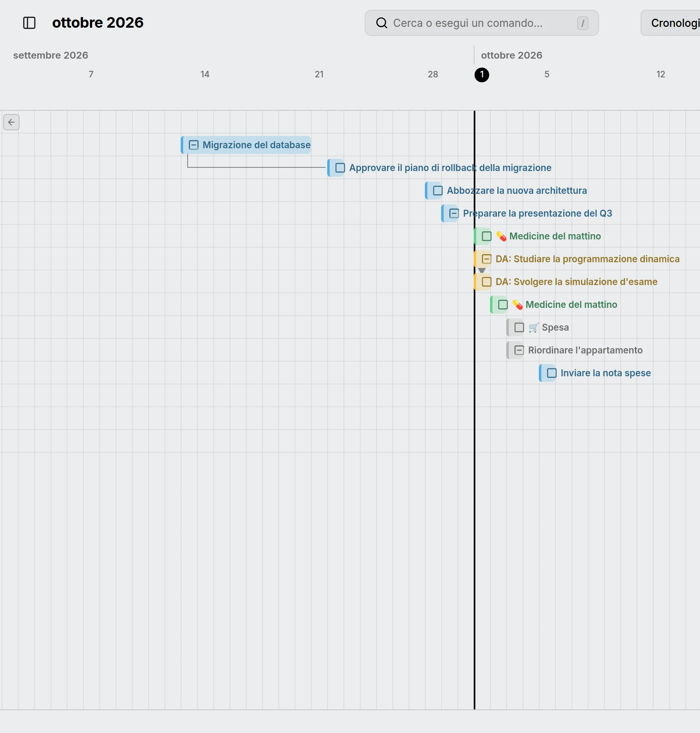Check off Inviare la nota spese
The image size is (700, 733).
(552, 373)
